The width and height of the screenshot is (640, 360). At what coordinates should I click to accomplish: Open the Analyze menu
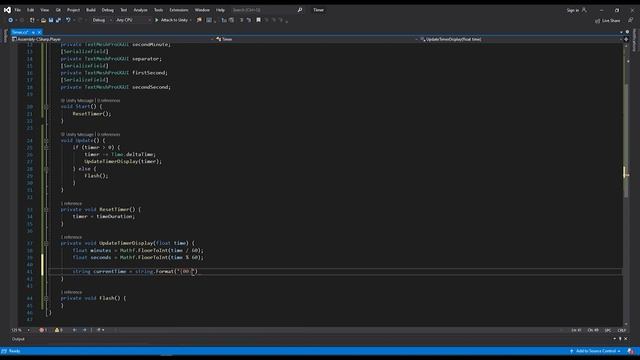point(140,10)
